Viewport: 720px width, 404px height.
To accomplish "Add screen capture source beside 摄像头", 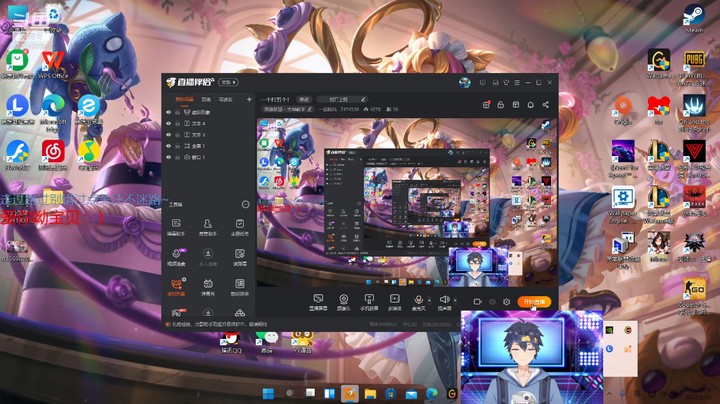I will pyautogui.click(x=318, y=302).
